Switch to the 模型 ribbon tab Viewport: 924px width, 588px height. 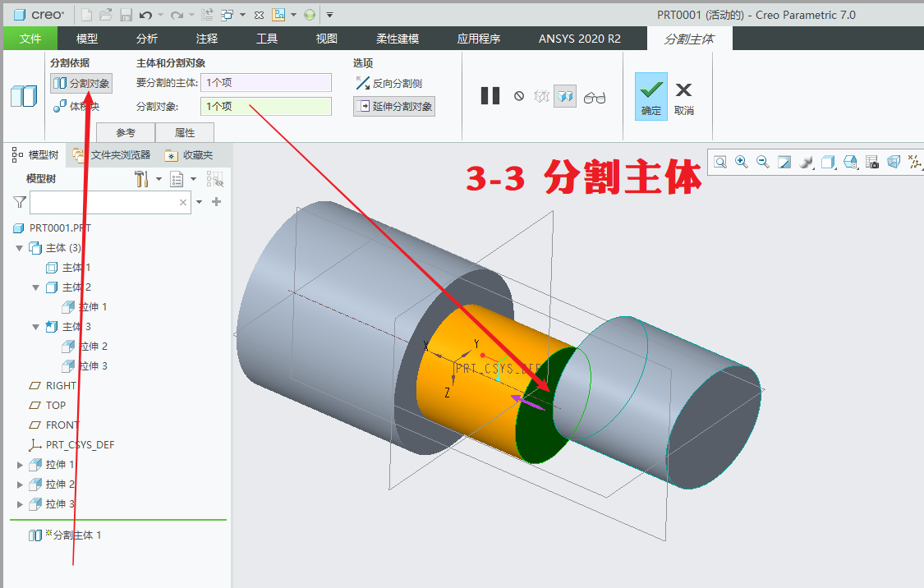click(x=87, y=39)
